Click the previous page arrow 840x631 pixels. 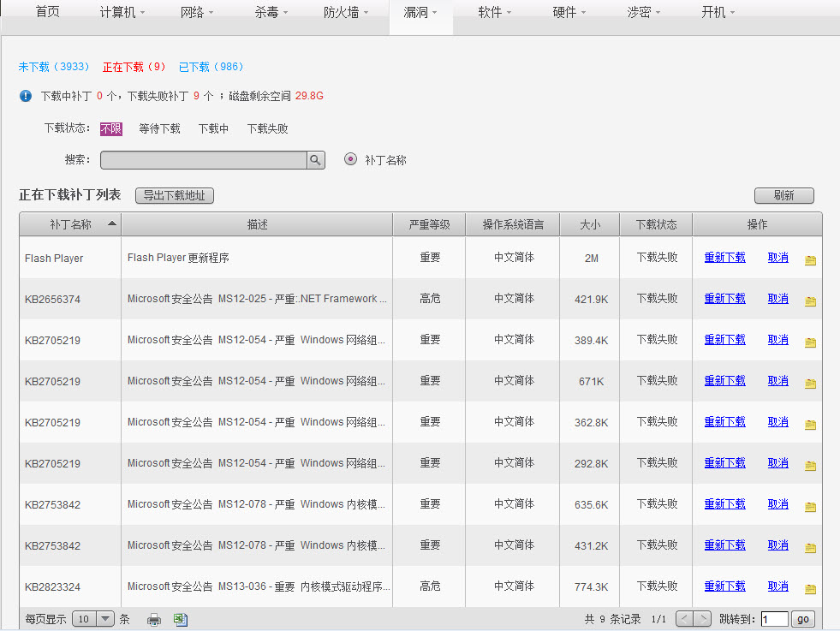(x=684, y=619)
